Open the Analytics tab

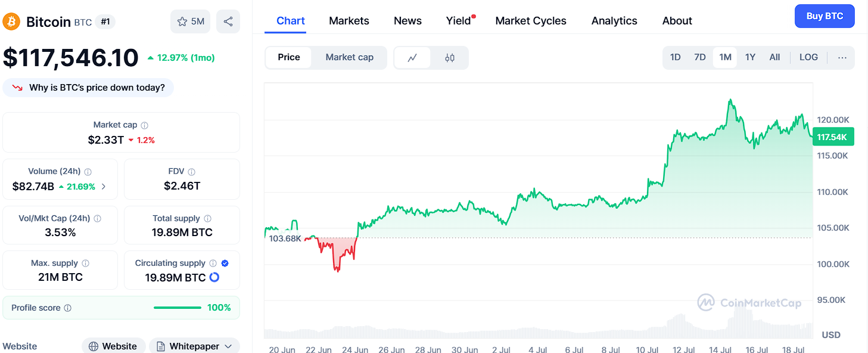pyautogui.click(x=614, y=21)
